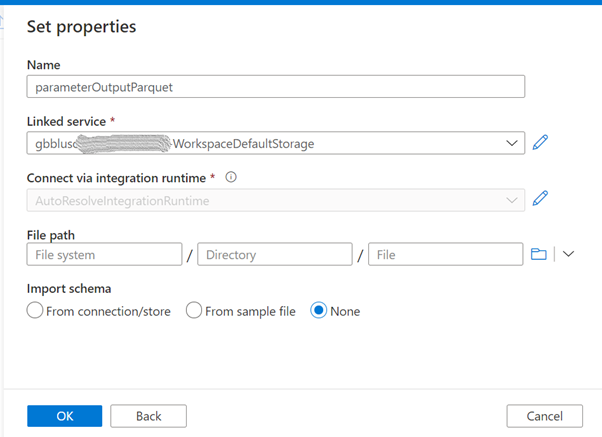Go Back to the previous step

coord(149,415)
